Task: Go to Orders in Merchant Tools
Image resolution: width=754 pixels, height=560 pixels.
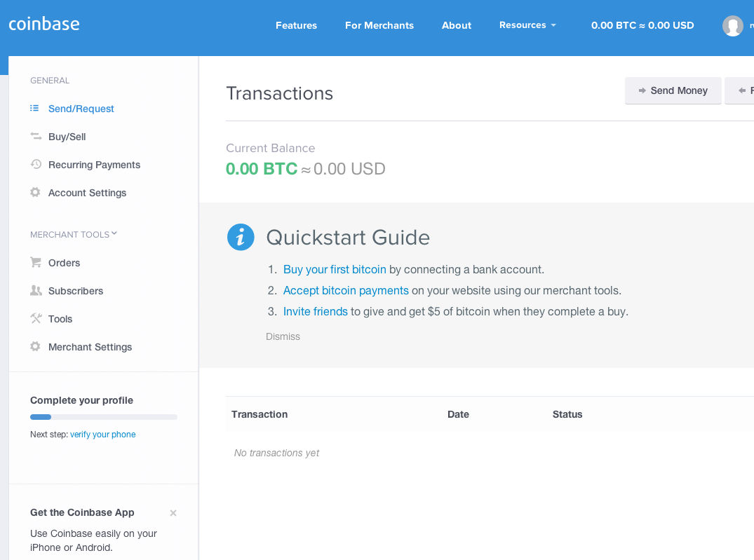Action: pyautogui.click(x=64, y=263)
